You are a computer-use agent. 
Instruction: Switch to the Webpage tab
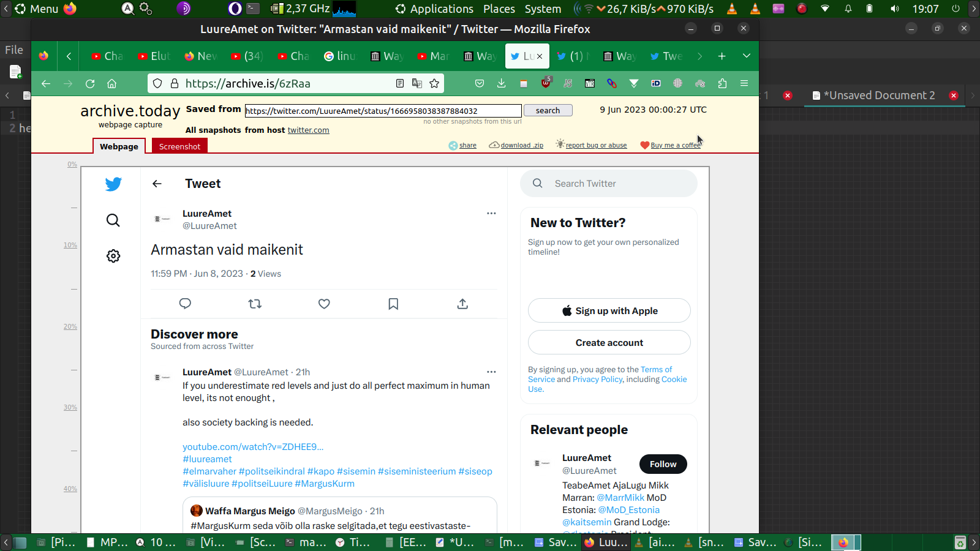point(119,146)
